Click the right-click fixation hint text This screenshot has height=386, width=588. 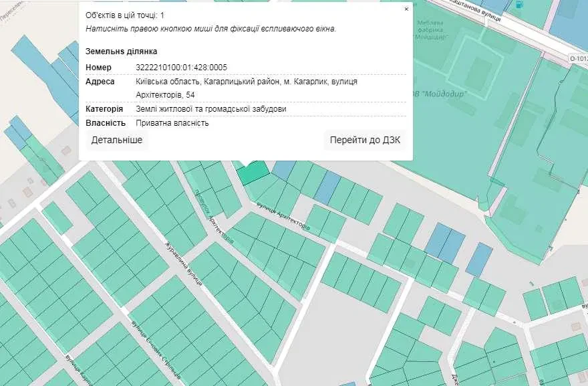point(210,29)
